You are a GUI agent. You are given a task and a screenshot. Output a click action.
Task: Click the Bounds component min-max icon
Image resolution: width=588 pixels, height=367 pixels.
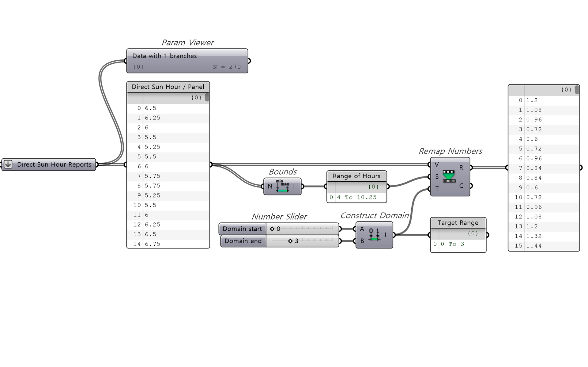pyautogui.click(x=282, y=186)
